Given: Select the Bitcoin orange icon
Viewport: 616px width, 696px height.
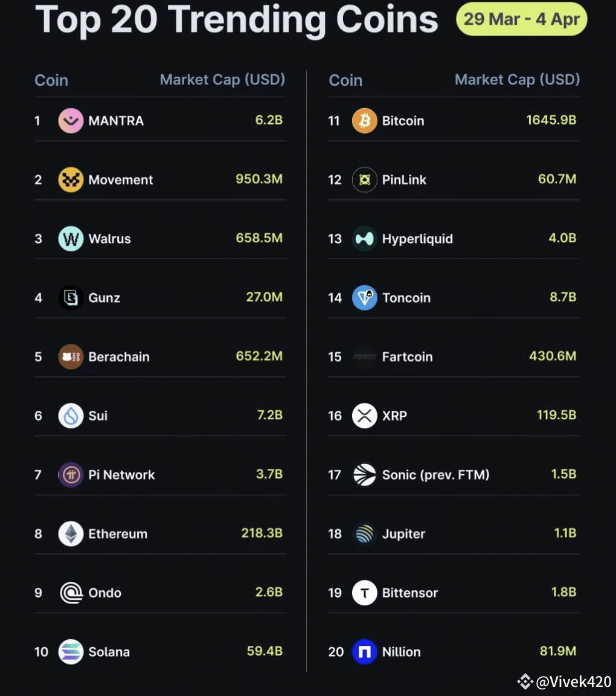Looking at the screenshot, I should click(365, 121).
